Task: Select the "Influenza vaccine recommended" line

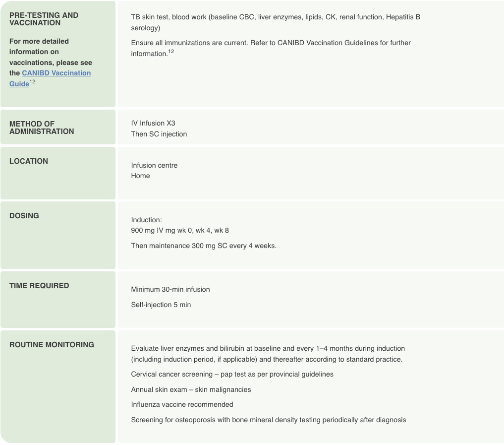Action: pos(182,404)
